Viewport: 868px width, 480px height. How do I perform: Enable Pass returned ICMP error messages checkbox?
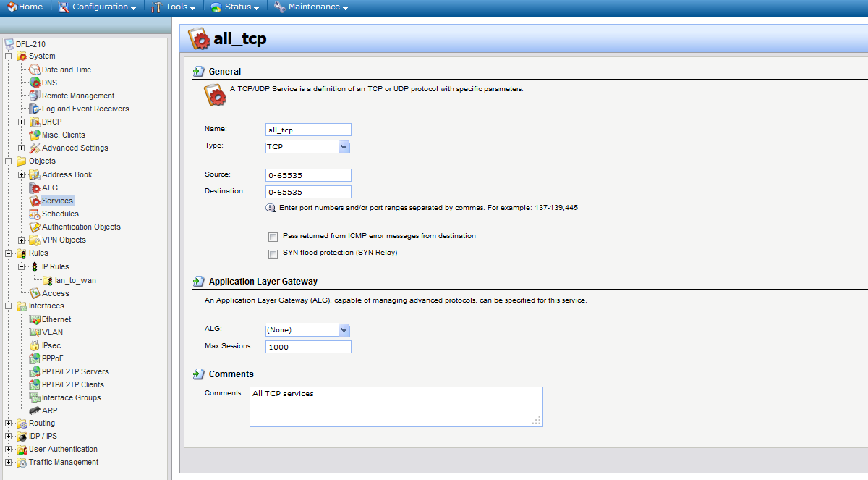(x=273, y=237)
